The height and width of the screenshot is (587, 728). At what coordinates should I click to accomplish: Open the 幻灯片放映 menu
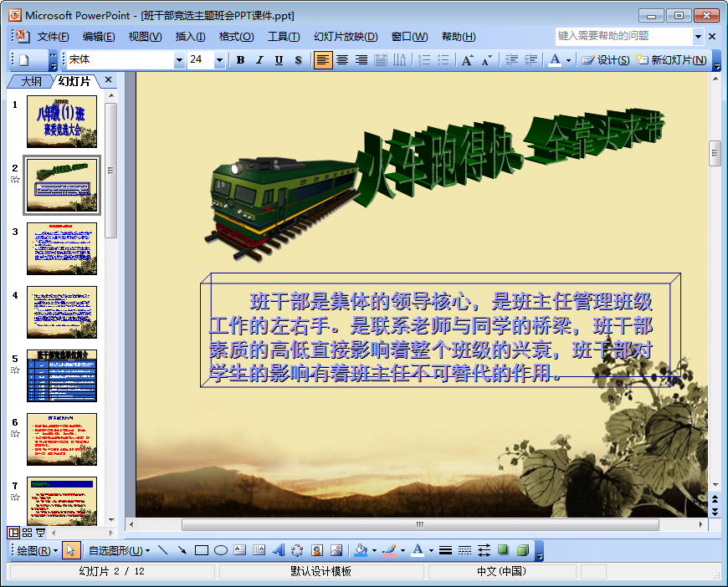click(346, 37)
